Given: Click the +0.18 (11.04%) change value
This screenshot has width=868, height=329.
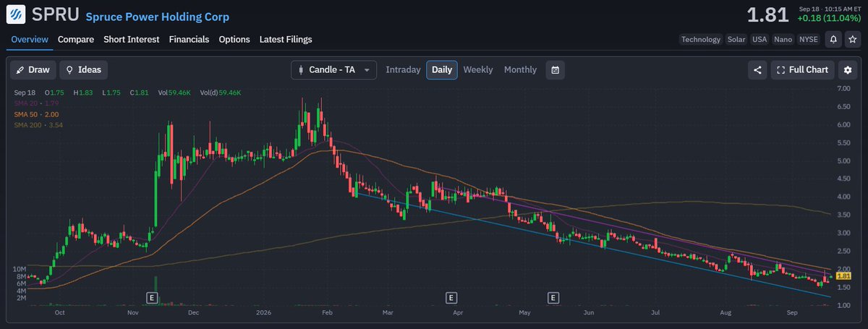Looking at the screenshot, I should tap(827, 19).
